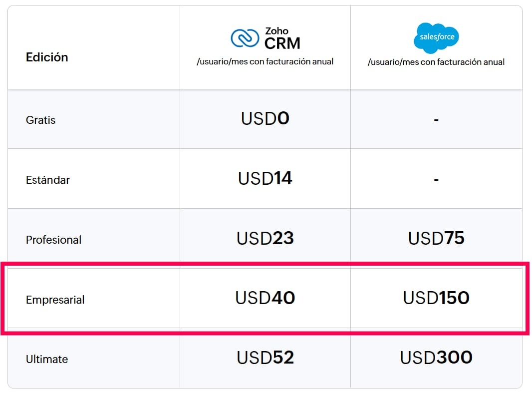Image resolution: width=532 pixels, height=399 pixels.
Task: Select the USD52 Zoho price
Action: pos(265,358)
